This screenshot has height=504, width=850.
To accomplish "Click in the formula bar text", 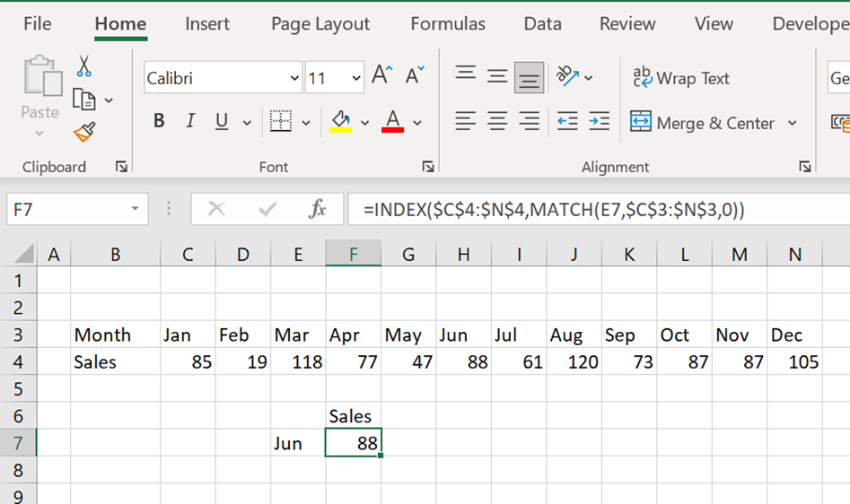I will (554, 209).
